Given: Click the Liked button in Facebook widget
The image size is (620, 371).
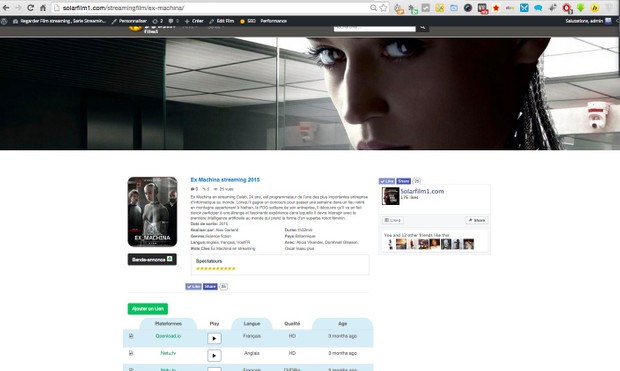Looking at the screenshot, I should 393,220.
